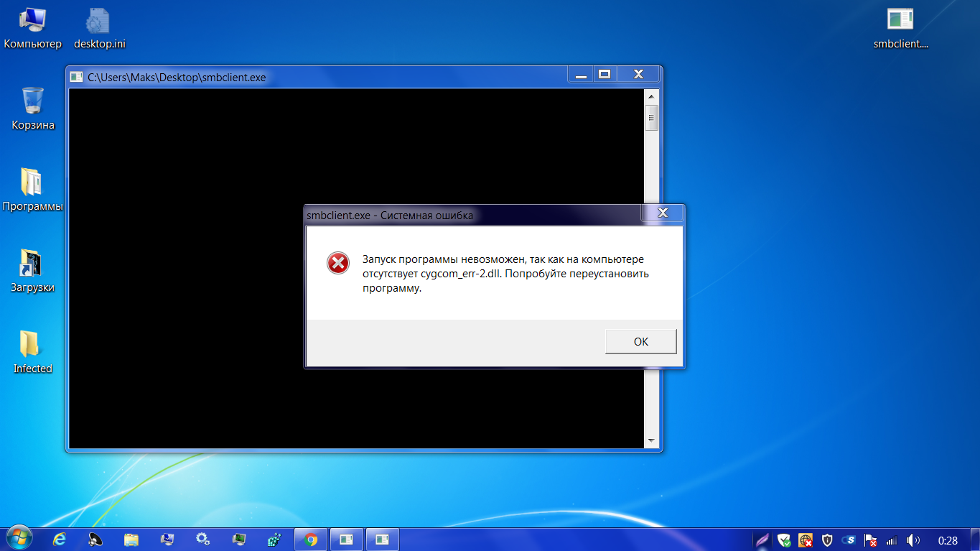Click the console vertical scrollbar thumb

651,117
